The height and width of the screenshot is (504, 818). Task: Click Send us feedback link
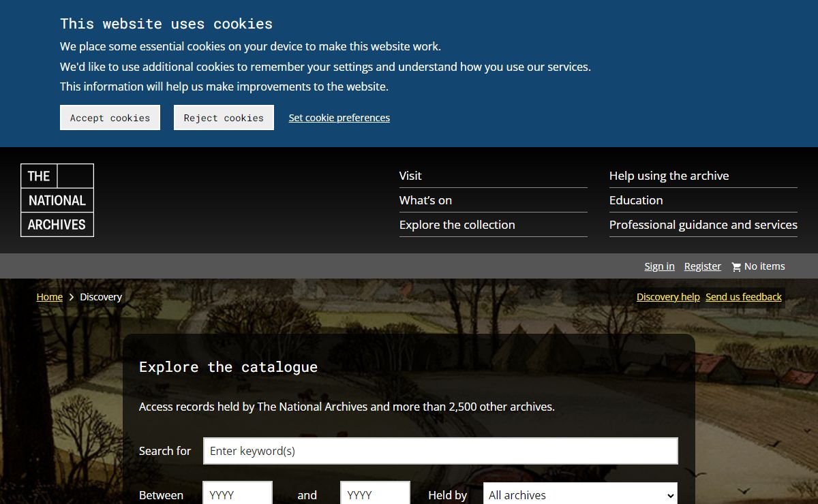744,297
